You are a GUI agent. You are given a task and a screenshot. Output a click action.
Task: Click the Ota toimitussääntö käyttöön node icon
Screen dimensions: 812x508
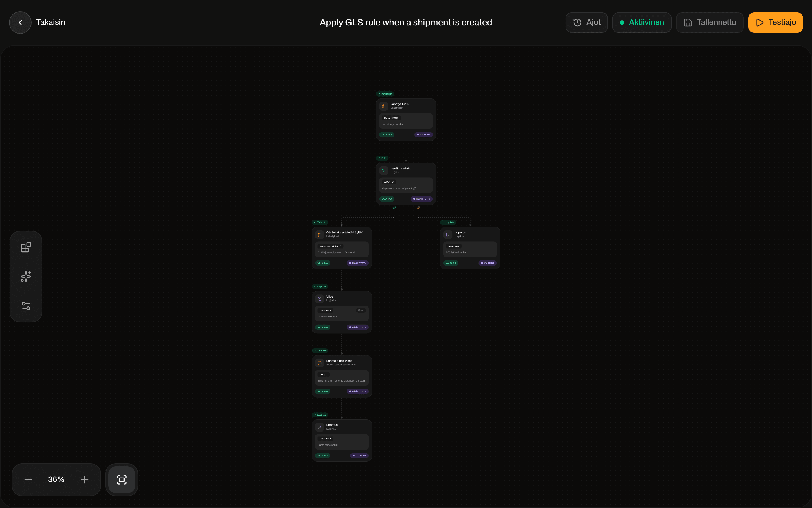(x=319, y=235)
